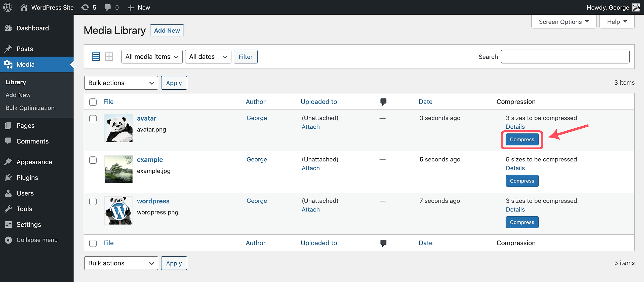Screen dimensions: 644x282
Task: Open the top Bulk actions dropdown
Action: coord(121,83)
